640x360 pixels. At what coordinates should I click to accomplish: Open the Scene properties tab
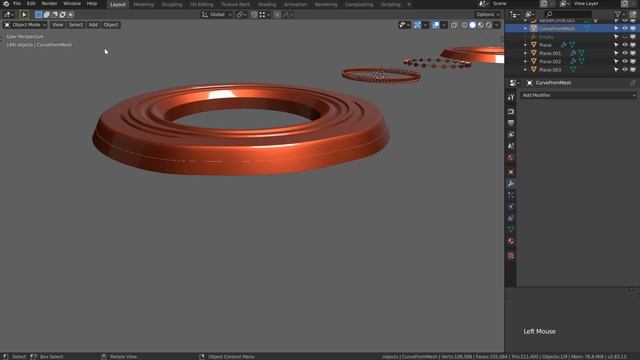511,146
